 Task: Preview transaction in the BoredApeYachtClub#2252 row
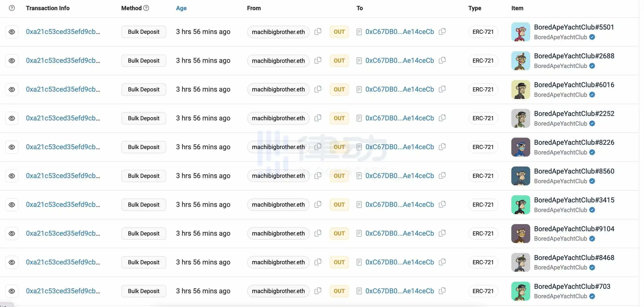point(12,118)
